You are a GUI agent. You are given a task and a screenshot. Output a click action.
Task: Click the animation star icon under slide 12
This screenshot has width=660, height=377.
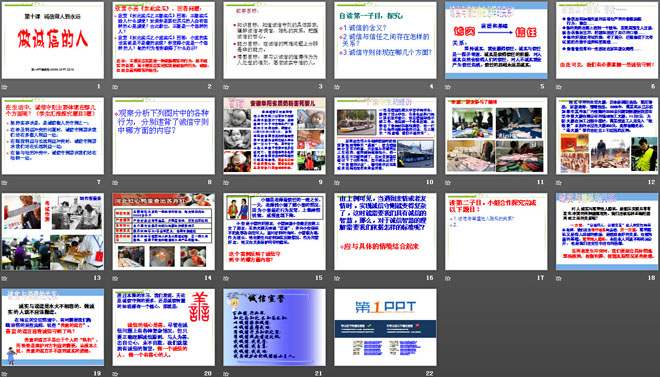point(559,183)
